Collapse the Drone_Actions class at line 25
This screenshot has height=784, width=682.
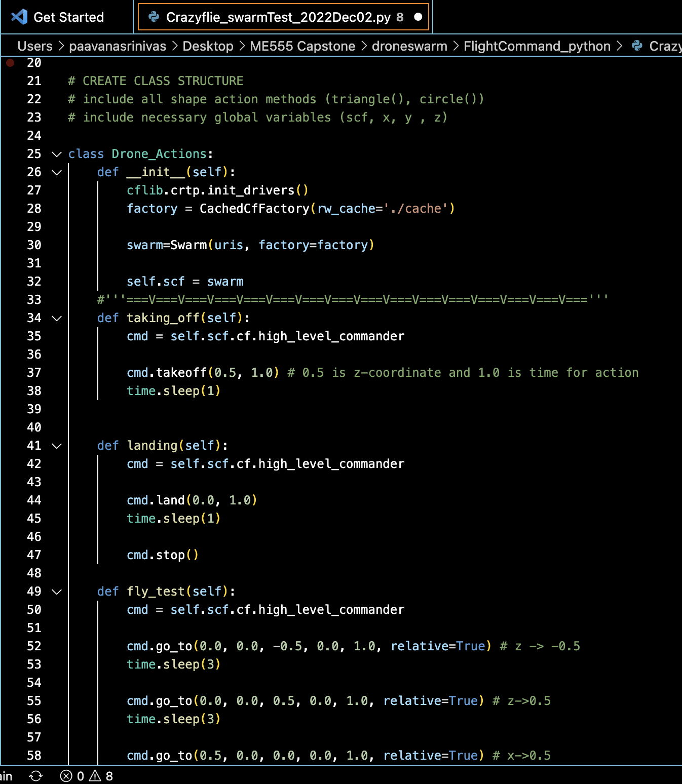[x=57, y=154]
